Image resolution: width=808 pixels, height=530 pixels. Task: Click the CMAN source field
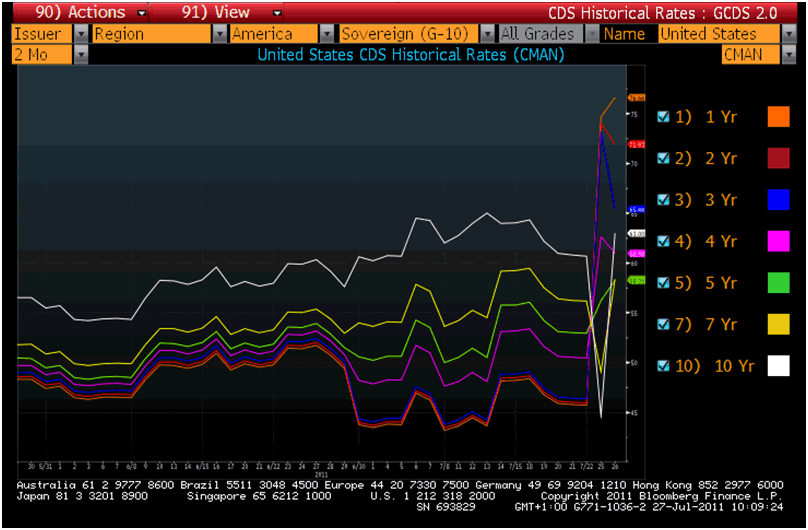[x=751, y=55]
